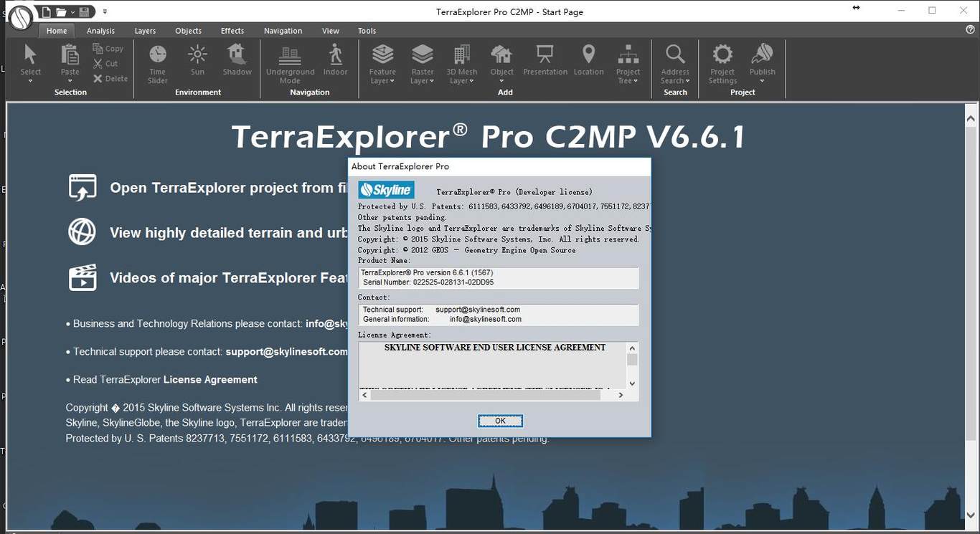Create a new project with the blank page icon
980x534 pixels.
[47, 11]
